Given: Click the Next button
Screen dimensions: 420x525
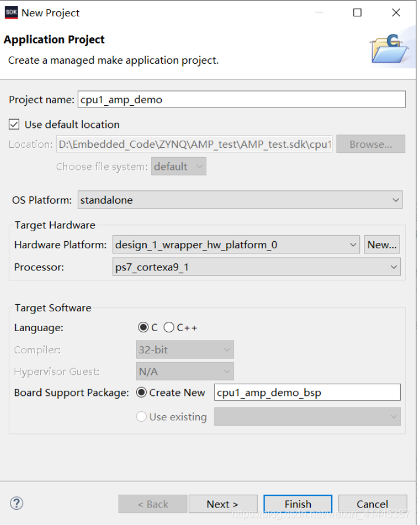Looking at the screenshot, I should click(x=223, y=504).
